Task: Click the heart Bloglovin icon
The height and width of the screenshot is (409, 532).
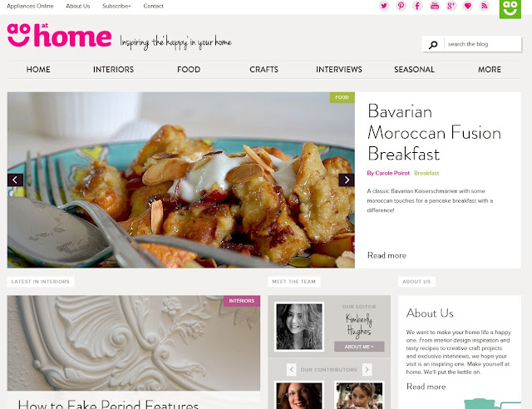Action: click(468, 6)
